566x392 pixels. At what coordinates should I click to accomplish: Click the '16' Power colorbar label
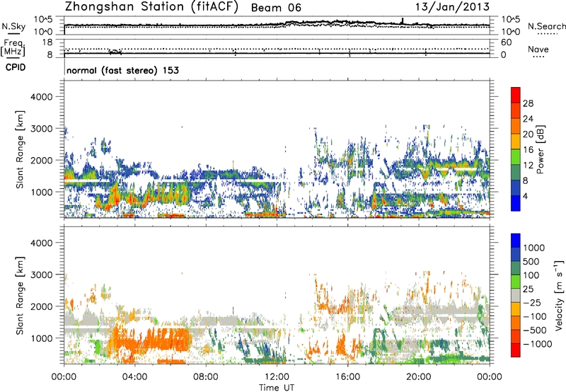(x=528, y=150)
